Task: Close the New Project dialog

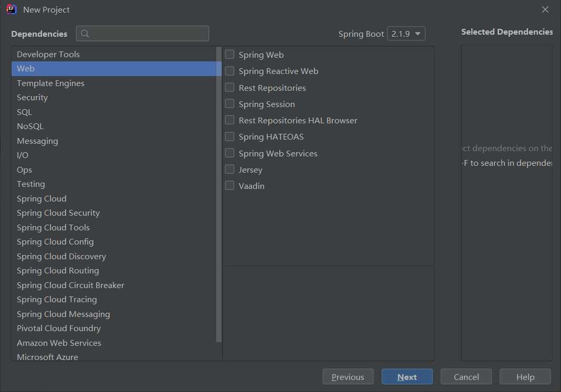Action: coord(545,9)
